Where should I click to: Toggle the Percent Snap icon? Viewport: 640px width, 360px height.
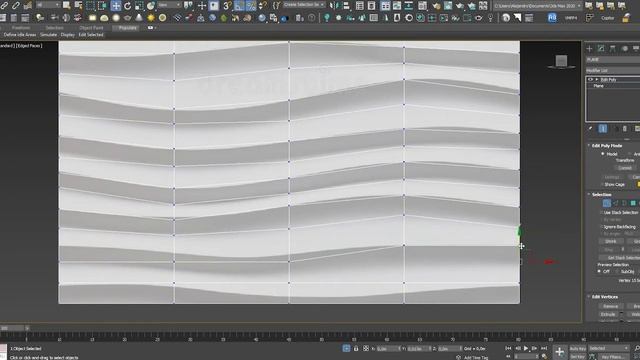click(251, 6)
